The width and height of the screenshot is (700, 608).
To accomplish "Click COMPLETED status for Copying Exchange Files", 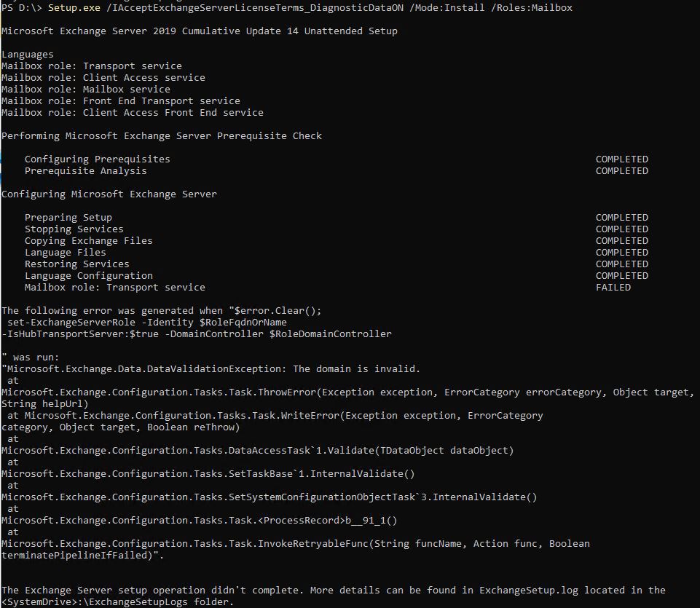I will tap(622, 240).
